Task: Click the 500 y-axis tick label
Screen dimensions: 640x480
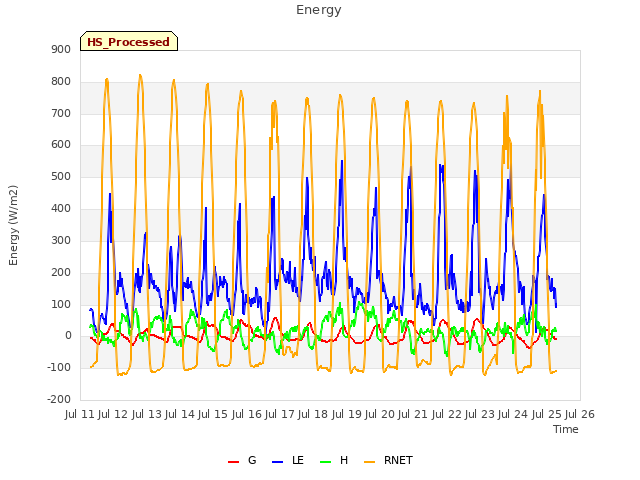Action: (x=61, y=176)
